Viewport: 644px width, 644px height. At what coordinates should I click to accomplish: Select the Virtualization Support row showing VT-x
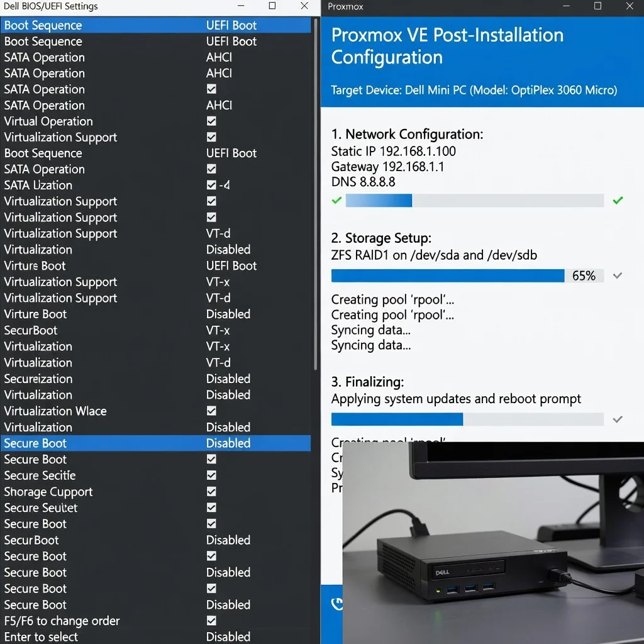[156, 282]
